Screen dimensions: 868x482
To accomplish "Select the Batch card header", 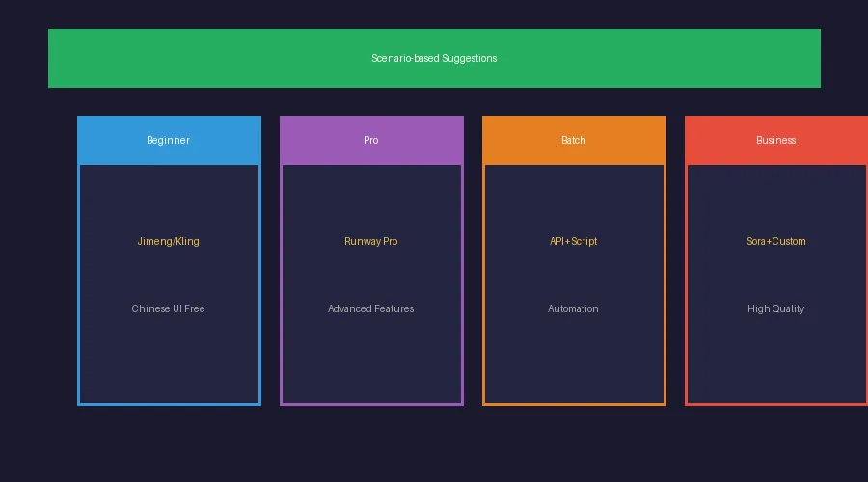I will pyautogui.click(x=574, y=140).
